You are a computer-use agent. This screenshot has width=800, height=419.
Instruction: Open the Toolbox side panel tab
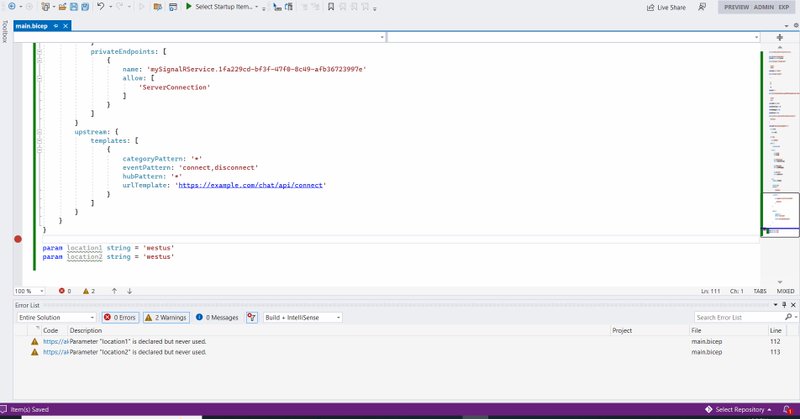coord(5,31)
